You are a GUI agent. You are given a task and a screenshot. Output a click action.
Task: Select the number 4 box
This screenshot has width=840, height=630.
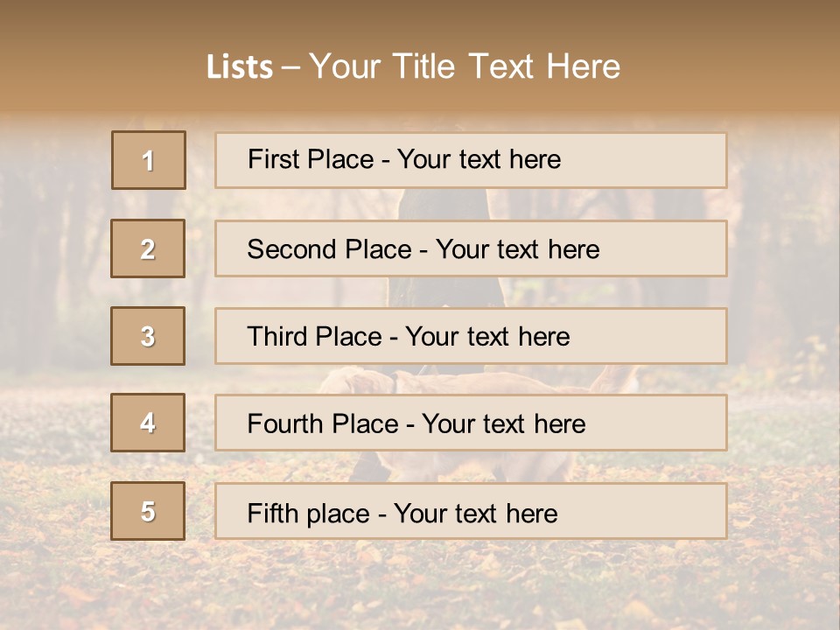tap(148, 423)
